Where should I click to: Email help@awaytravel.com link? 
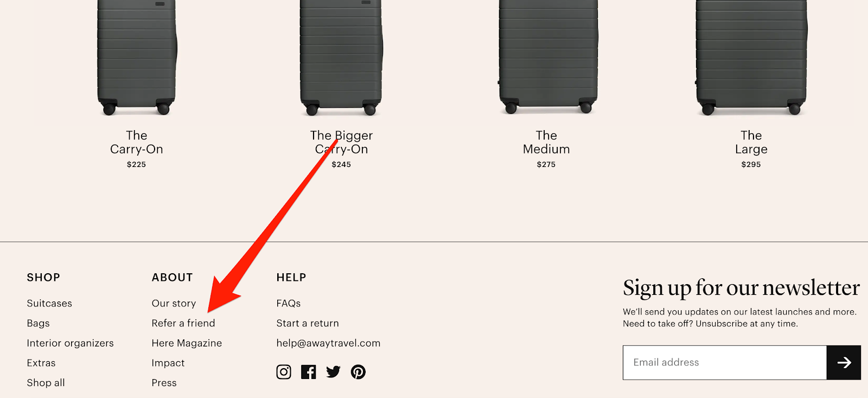tap(328, 343)
